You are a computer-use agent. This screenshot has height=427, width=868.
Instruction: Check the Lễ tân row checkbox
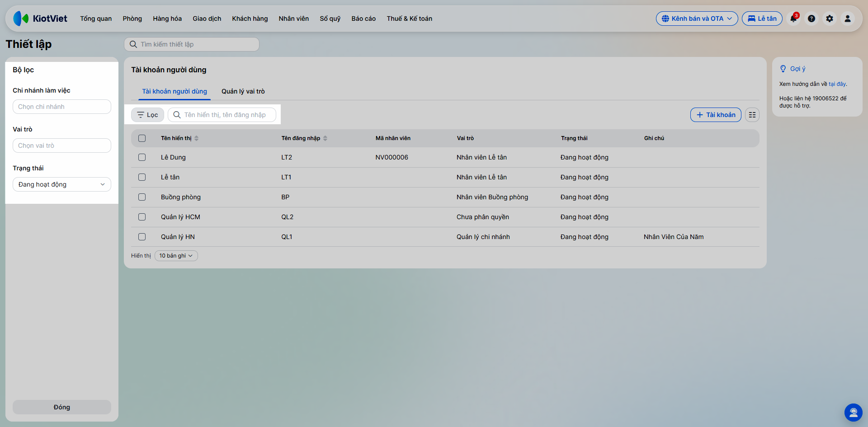click(142, 177)
